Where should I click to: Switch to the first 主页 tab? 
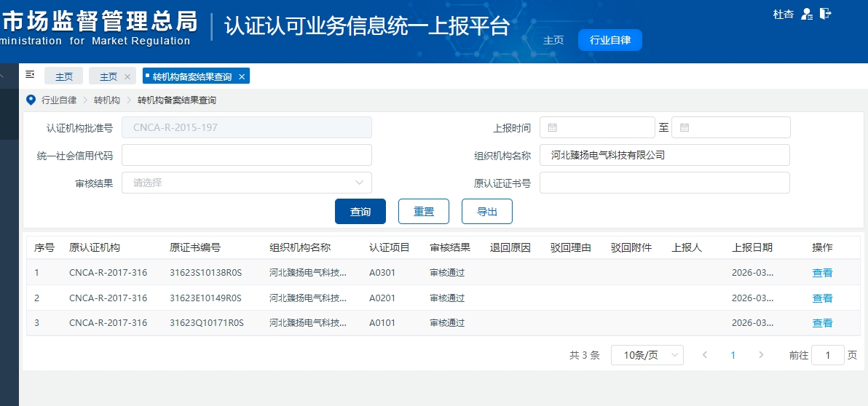click(64, 76)
